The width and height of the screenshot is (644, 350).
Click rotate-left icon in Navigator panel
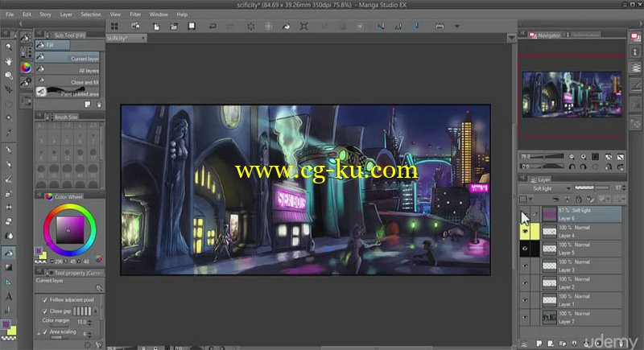572,167
